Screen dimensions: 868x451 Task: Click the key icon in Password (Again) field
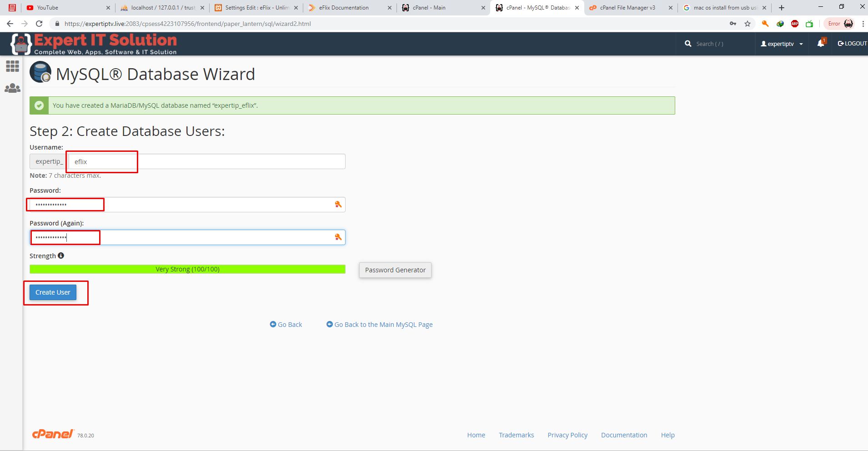click(x=338, y=237)
